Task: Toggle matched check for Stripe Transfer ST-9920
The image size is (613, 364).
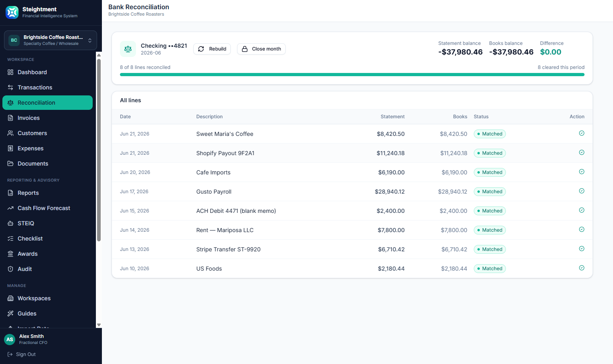Action: click(x=582, y=249)
